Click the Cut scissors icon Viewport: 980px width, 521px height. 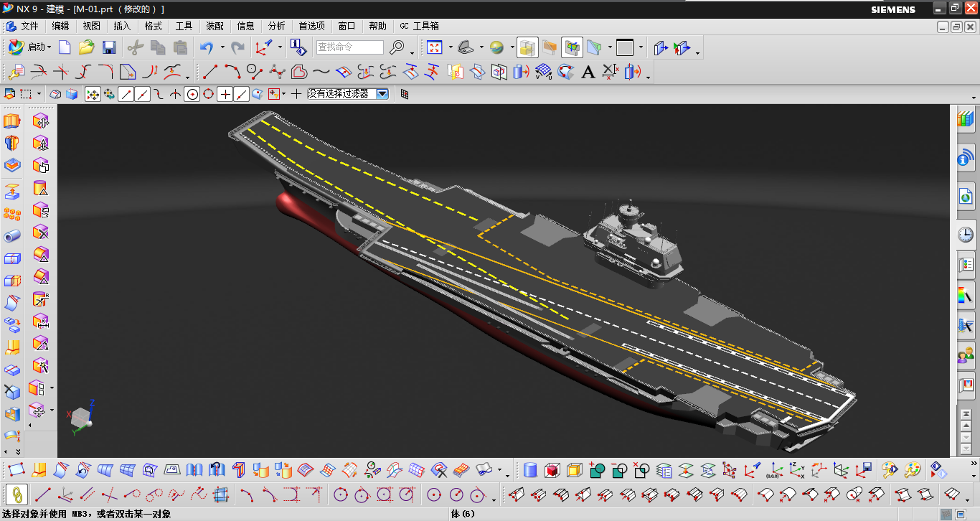[x=135, y=47]
